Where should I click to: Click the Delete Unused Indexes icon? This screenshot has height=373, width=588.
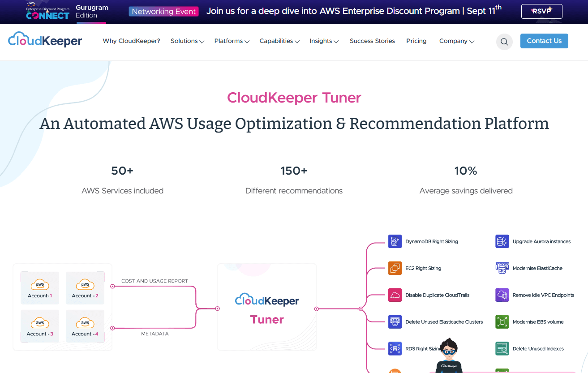point(502,349)
